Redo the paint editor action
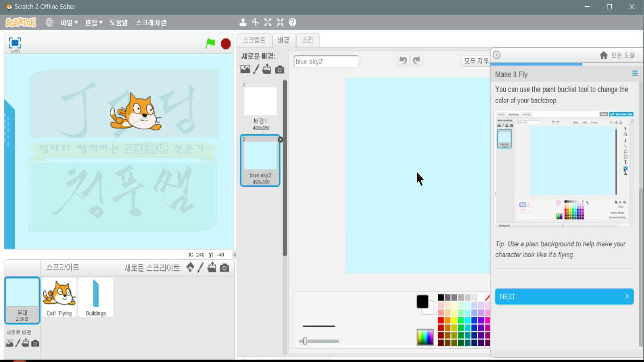644x362 pixels. point(416,61)
